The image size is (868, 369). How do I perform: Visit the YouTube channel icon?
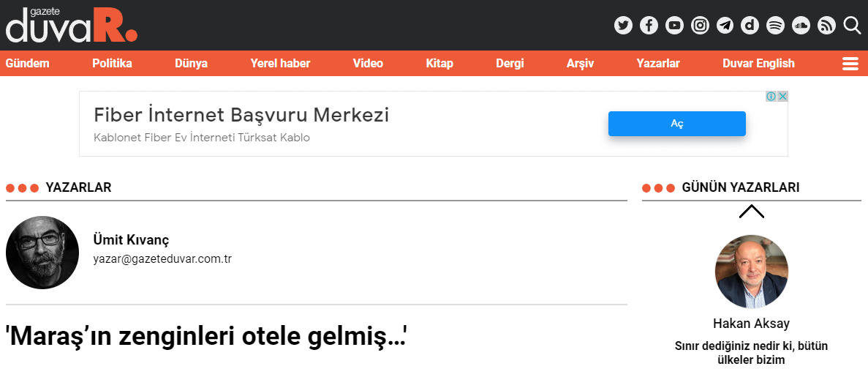674,26
